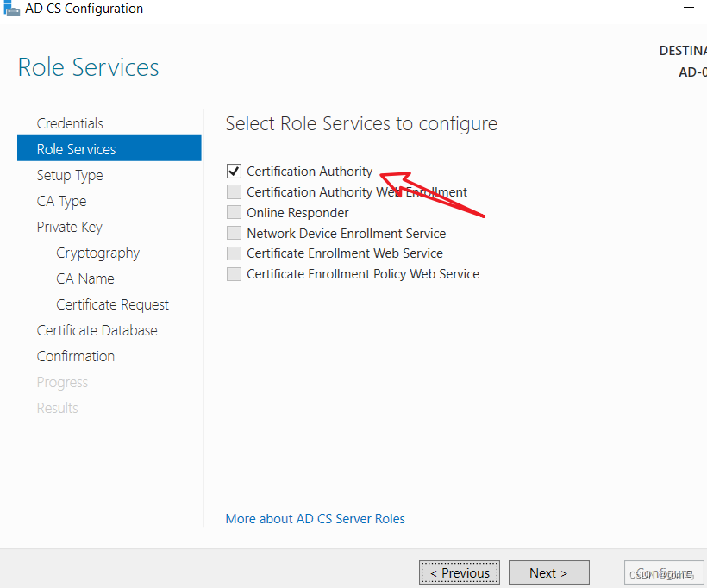The image size is (707, 588).
Task: Click the Role Services page title
Action: point(88,67)
